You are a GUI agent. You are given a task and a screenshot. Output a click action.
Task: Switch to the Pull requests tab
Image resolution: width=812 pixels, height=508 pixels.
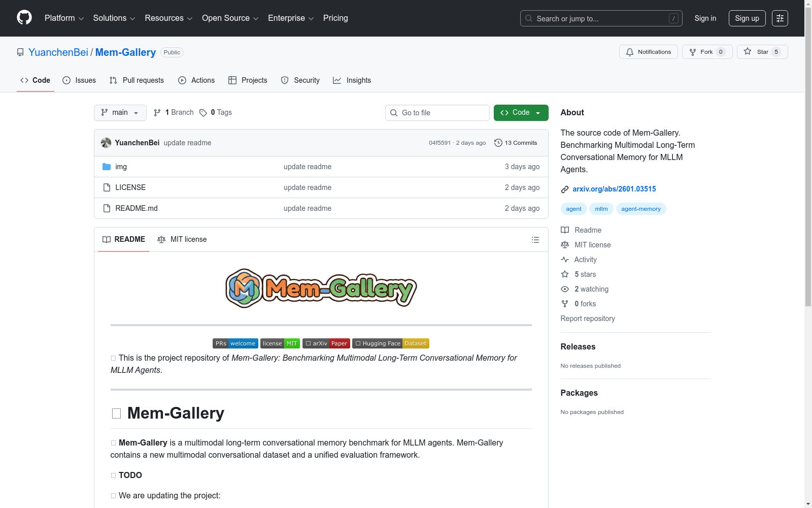pyautogui.click(x=137, y=80)
